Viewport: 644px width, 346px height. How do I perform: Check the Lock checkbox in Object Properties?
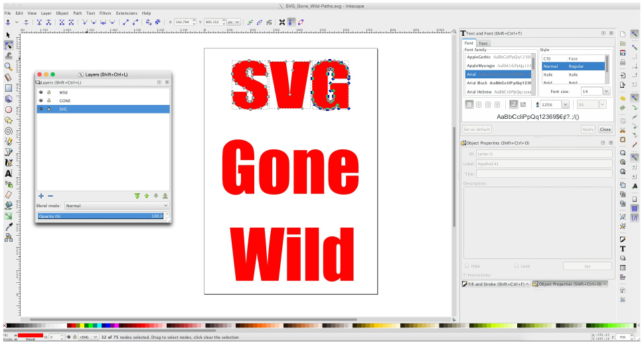(517, 266)
